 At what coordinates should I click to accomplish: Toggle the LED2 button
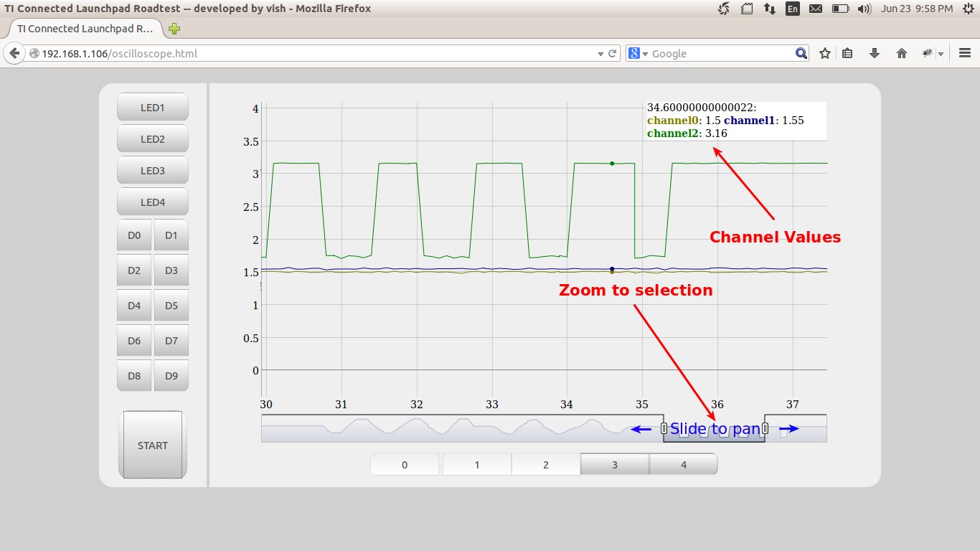(153, 139)
